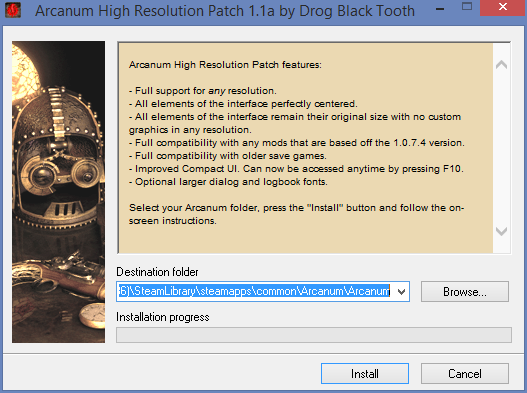This screenshot has width=527, height=393.
Task: Click the 'Select your Arcanum folder' instruction text
Action: (296, 214)
